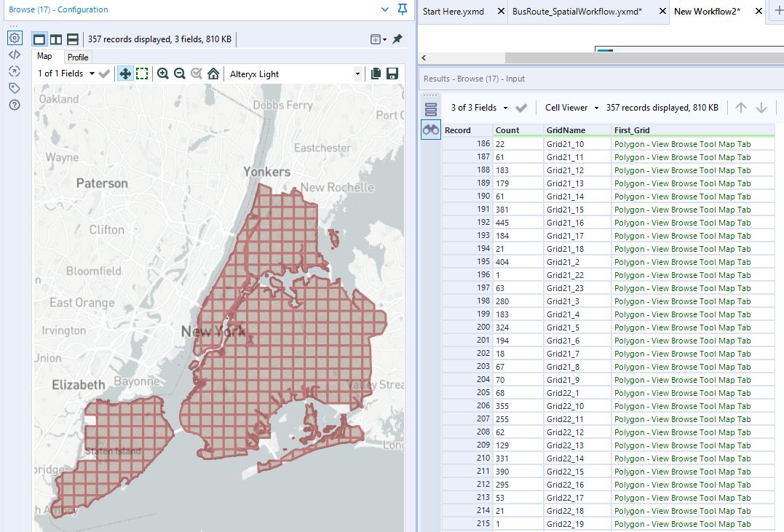Select Count cell 445 for Grid21_16
Screen dimensions: 784x532
coord(518,223)
